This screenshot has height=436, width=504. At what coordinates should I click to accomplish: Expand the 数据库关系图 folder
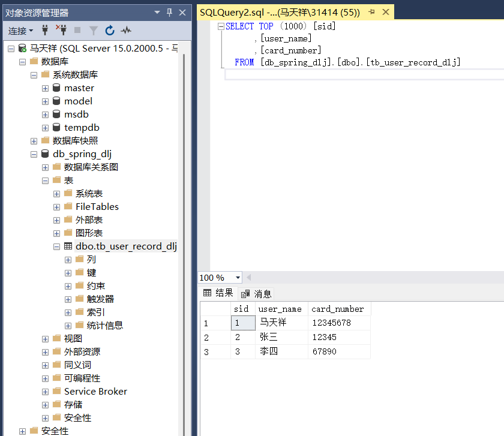[x=45, y=167]
